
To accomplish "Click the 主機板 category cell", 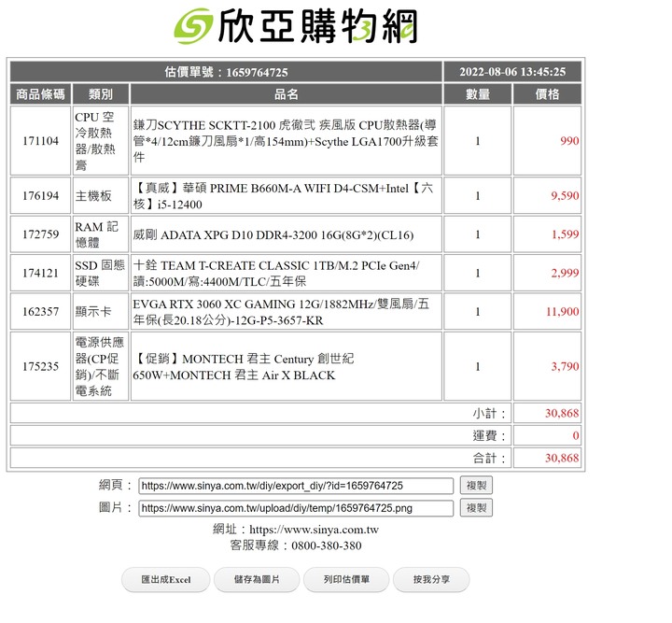I will point(101,195).
